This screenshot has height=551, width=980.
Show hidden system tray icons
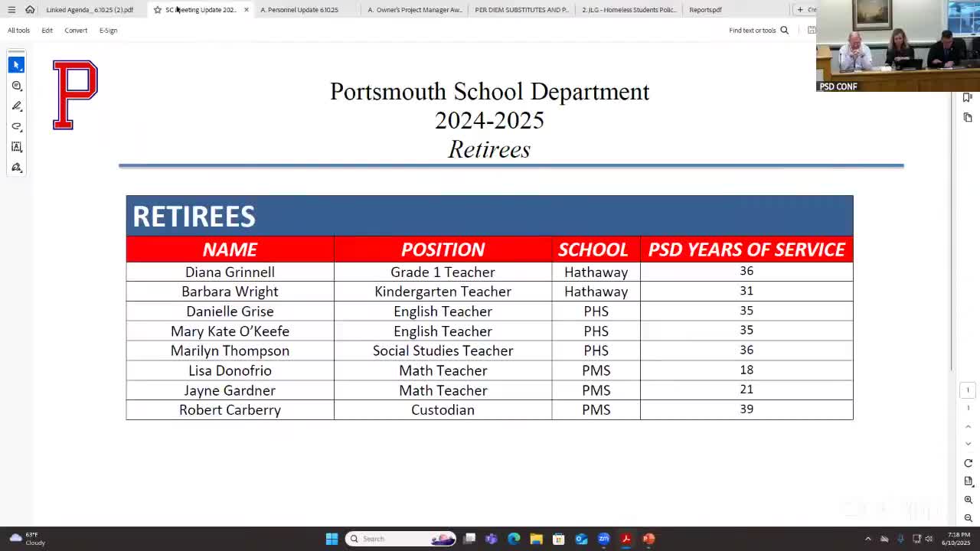867,539
